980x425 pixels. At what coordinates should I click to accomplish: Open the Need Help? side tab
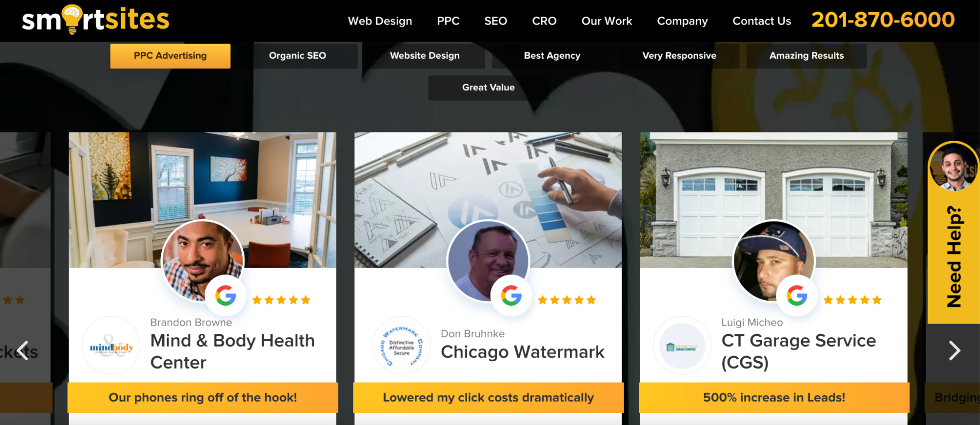coord(954,233)
